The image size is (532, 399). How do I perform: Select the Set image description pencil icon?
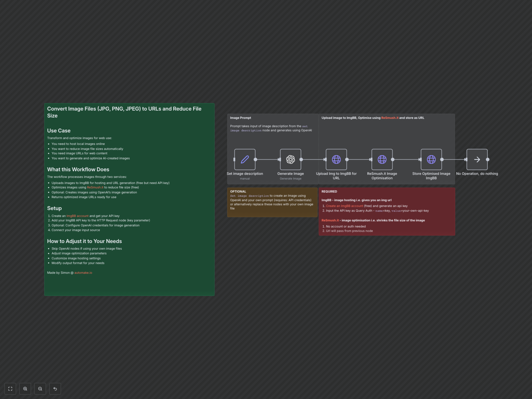point(245,159)
